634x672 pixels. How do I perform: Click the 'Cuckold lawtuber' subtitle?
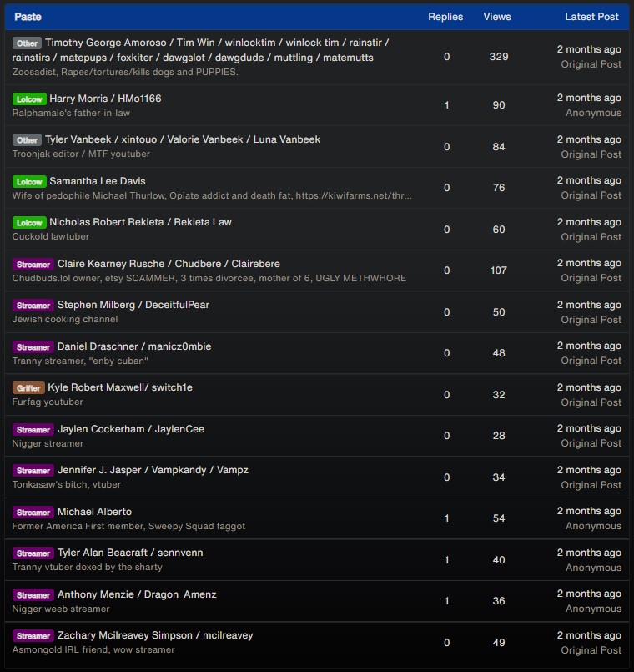pyautogui.click(x=51, y=236)
